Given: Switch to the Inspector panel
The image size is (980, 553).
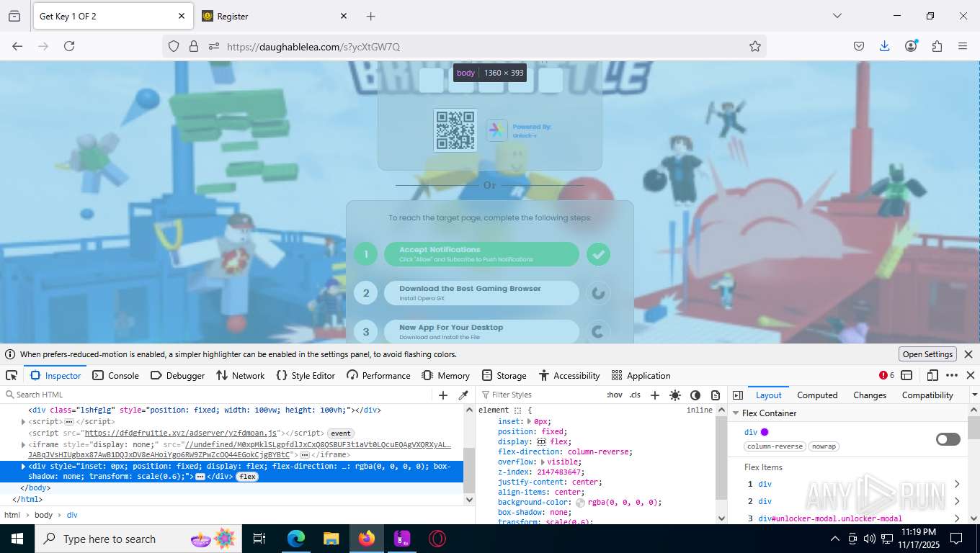Looking at the screenshot, I should [56, 375].
